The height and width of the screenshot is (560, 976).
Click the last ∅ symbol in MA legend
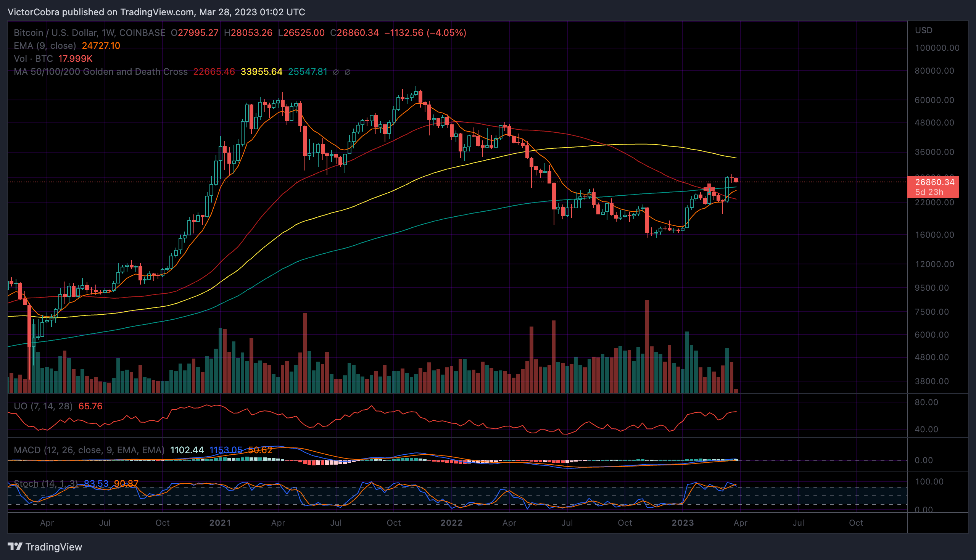347,72
